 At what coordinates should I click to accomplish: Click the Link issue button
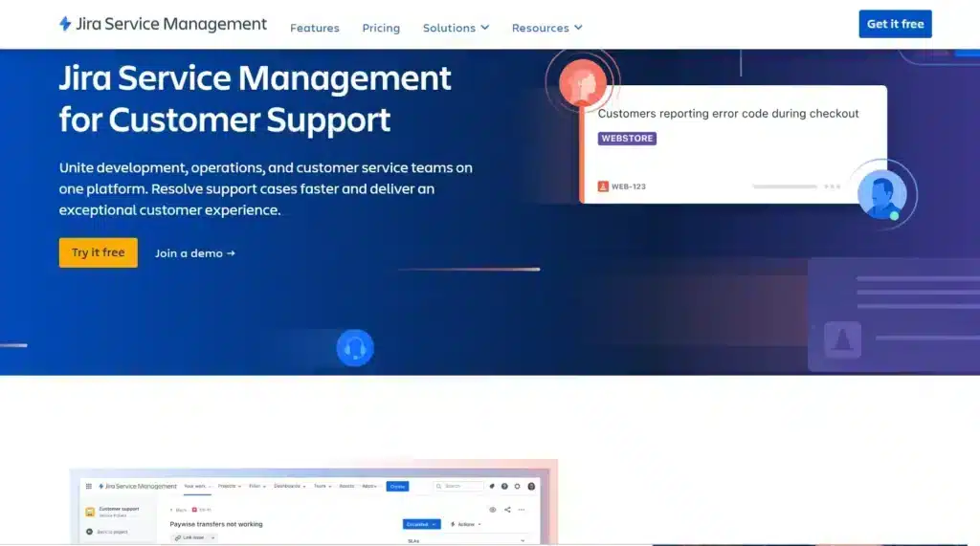190,538
